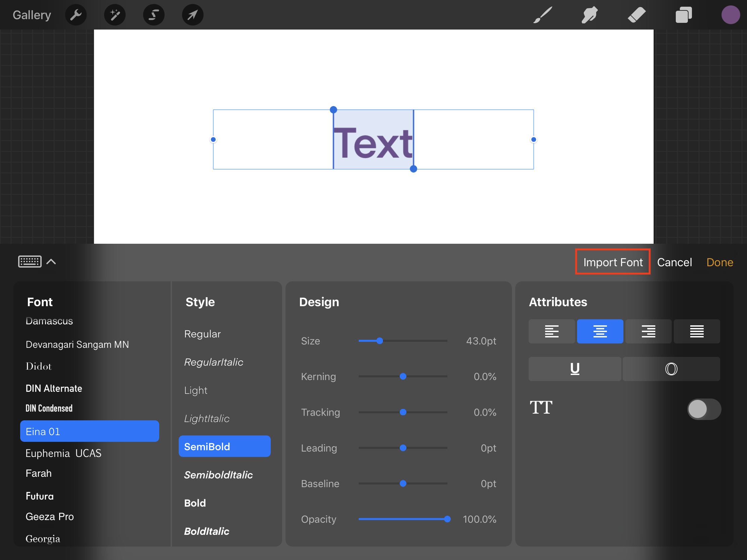This screenshot has width=747, height=560.
Task: Click the selected Text word on canvas
Action: tap(373, 143)
